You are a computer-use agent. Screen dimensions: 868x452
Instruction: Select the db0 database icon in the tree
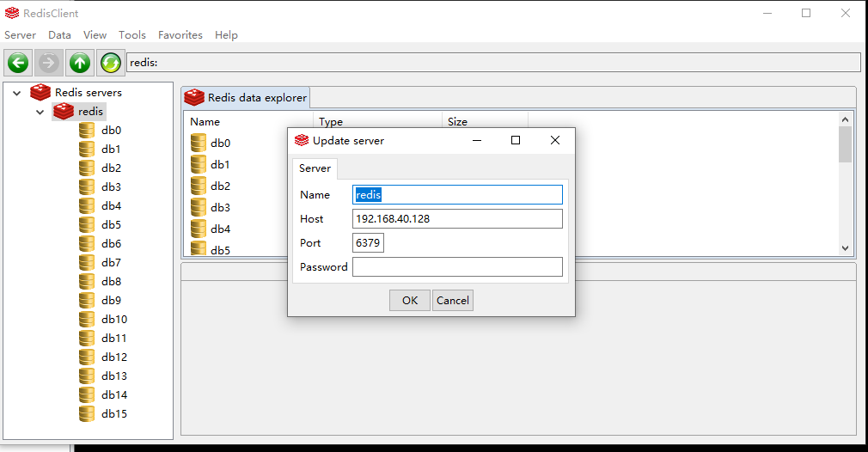(x=87, y=130)
